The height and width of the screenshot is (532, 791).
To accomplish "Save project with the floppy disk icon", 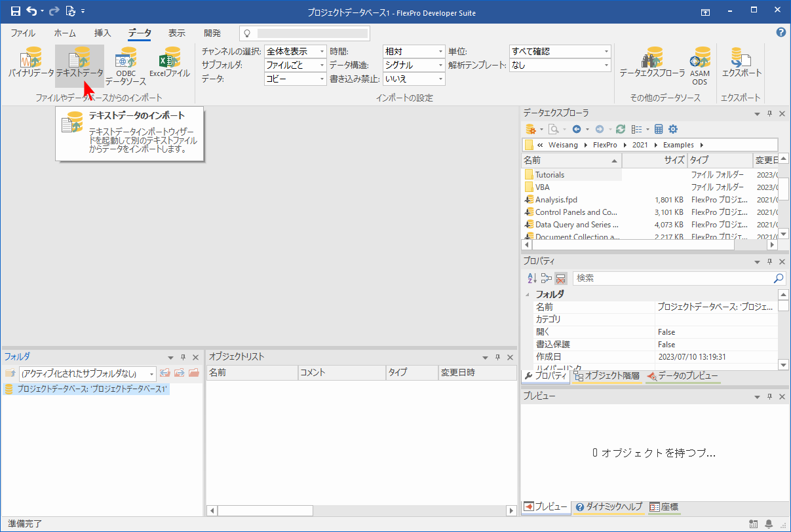I will pyautogui.click(x=15, y=12).
